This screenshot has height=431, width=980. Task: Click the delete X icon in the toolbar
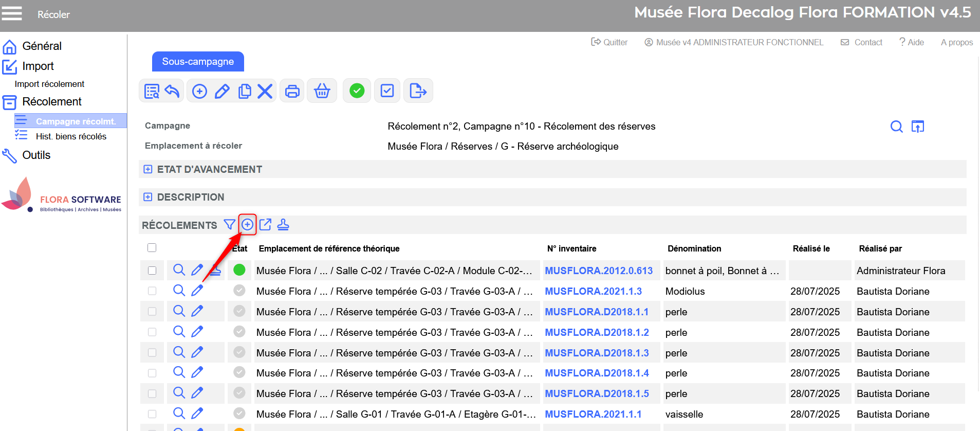tap(265, 92)
